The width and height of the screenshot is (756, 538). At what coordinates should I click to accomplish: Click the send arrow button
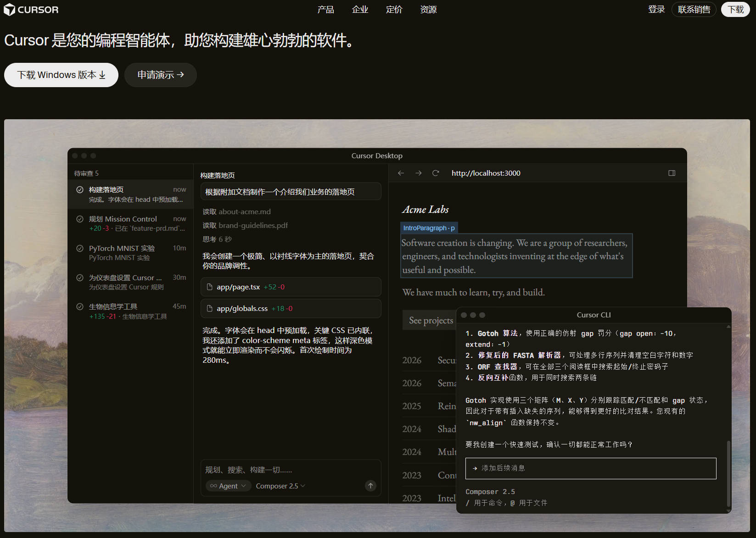point(370,486)
